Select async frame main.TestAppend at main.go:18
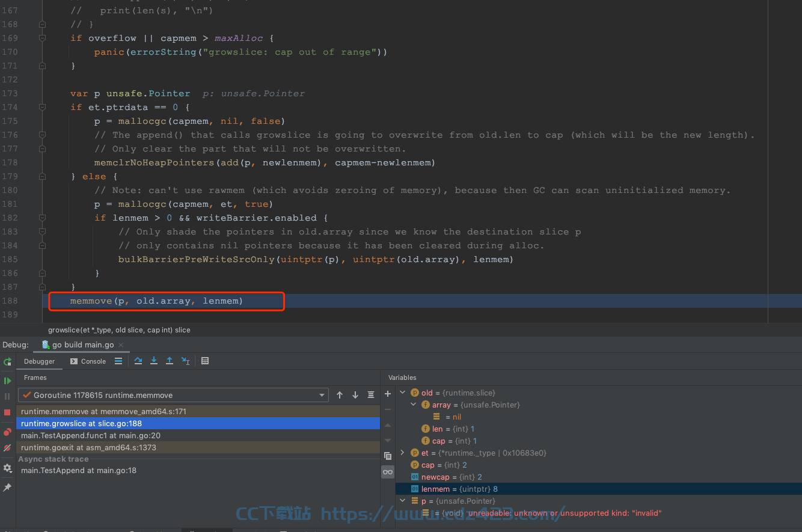802x532 pixels. [198, 471]
